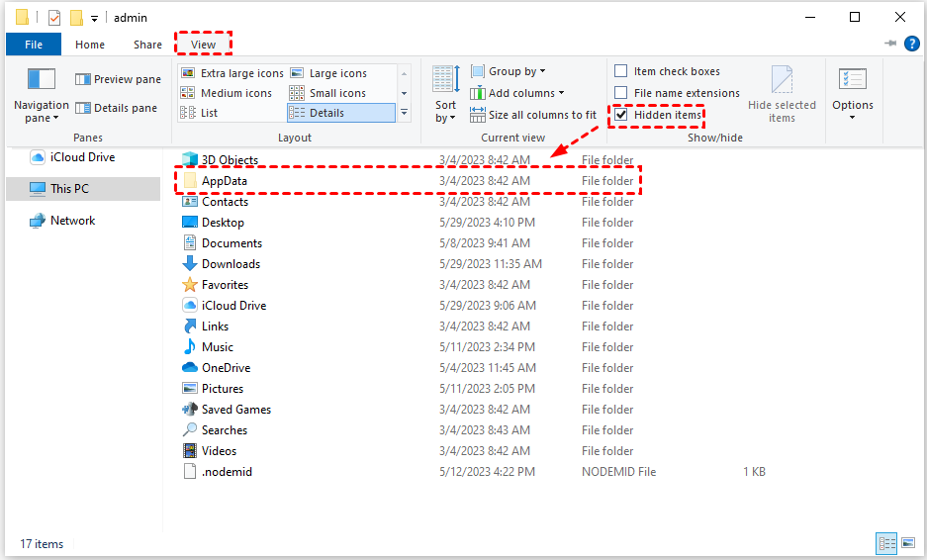Enable Item check boxes

coord(621,71)
